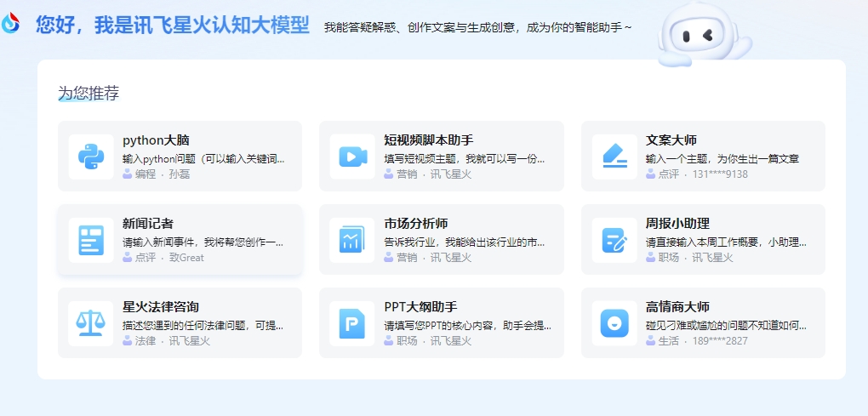Click description '描述您遇到的任何法律问题，可提...'
The width and height of the screenshot is (868, 416).
(x=203, y=326)
